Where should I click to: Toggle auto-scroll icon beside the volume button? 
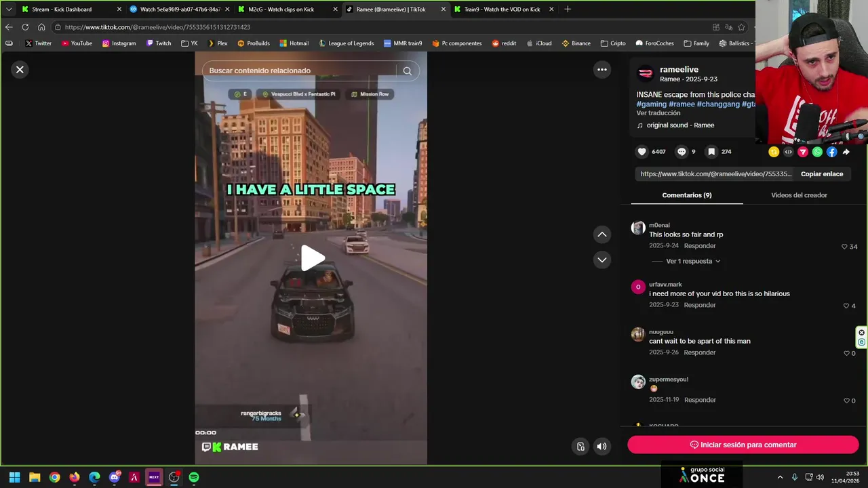(x=580, y=446)
